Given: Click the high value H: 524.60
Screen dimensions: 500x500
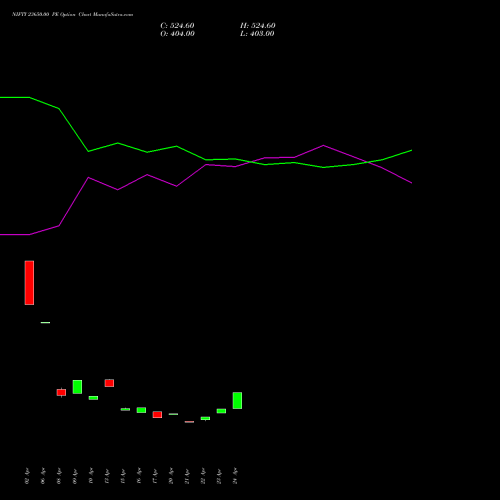Looking at the screenshot, I should [x=258, y=26].
